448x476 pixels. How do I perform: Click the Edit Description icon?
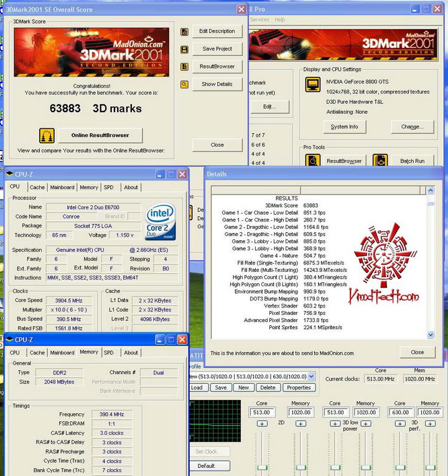pyautogui.click(x=184, y=32)
